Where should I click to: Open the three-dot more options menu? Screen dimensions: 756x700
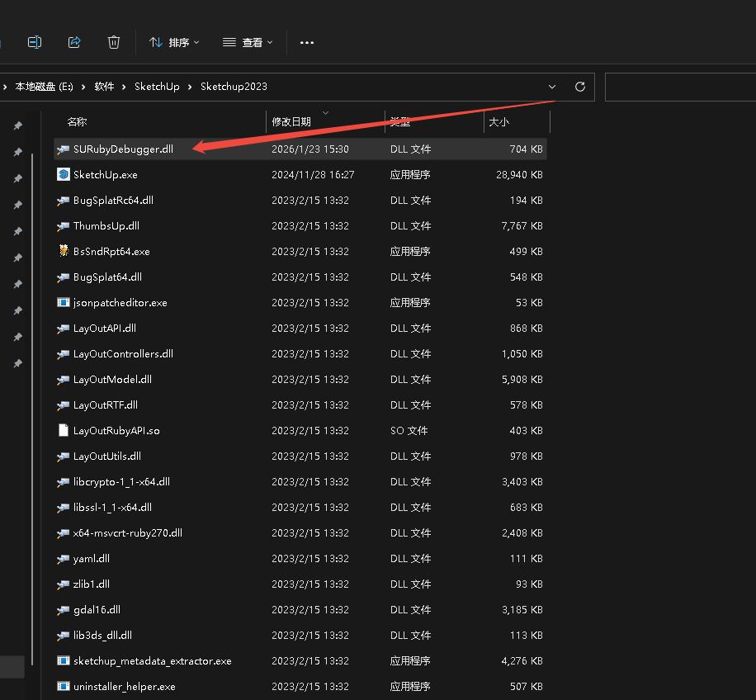307,42
